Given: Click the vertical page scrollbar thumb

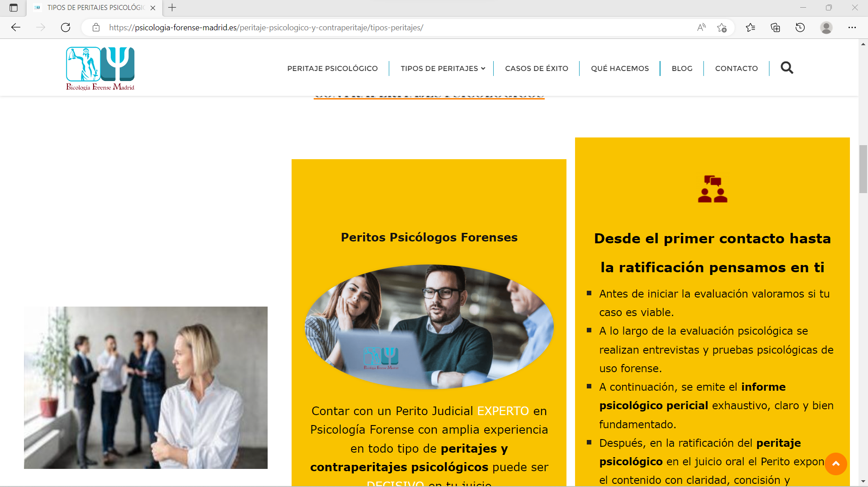Looking at the screenshot, I should pyautogui.click(x=863, y=169).
